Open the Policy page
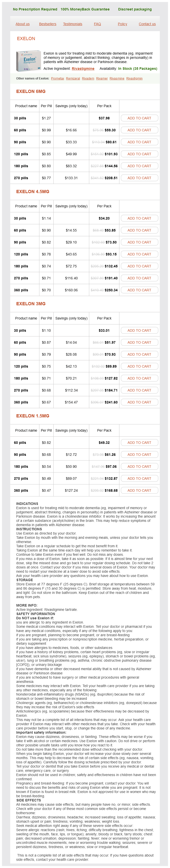 tap(122, 24)
